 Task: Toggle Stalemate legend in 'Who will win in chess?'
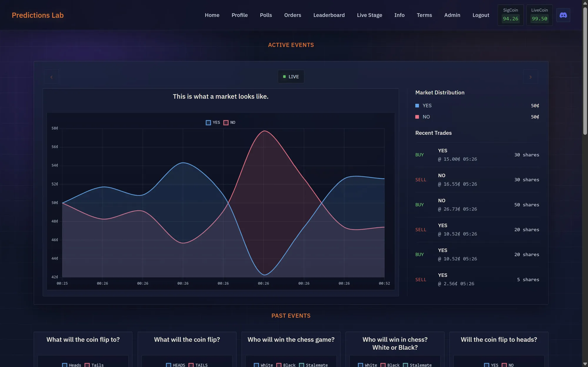click(x=417, y=365)
